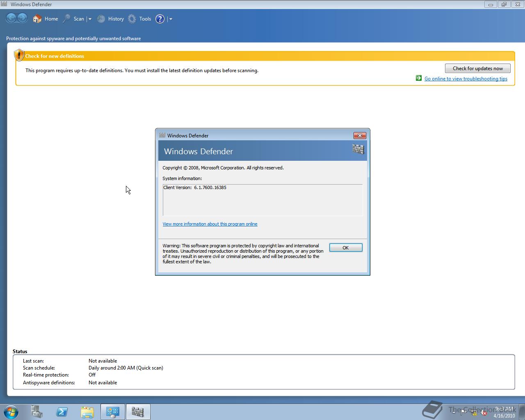The width and height of the screenshot is (525, 420).
Task: Click the copyright 2008 Microsoft Corporation text
Action: (x=223, y=168)
